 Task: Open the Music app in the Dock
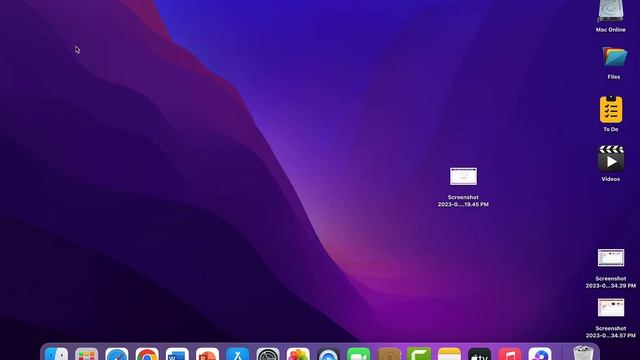click(509, 354)
